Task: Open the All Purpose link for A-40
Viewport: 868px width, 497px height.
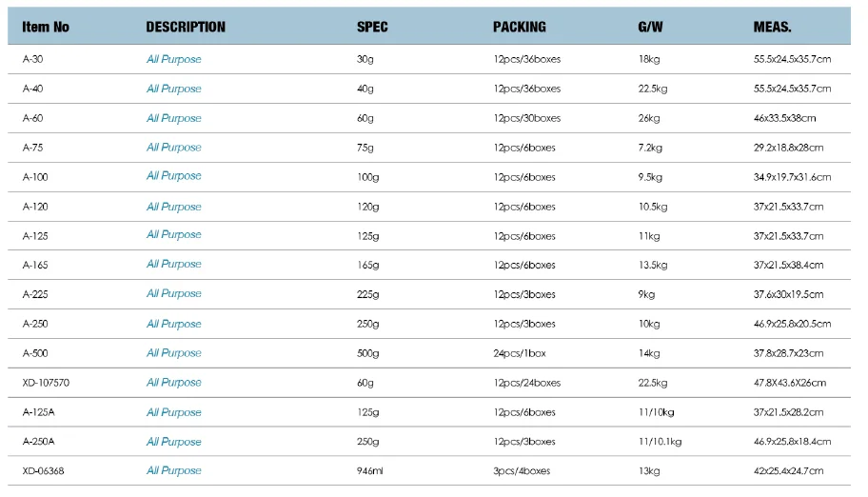Action: [x=174, y=89]
